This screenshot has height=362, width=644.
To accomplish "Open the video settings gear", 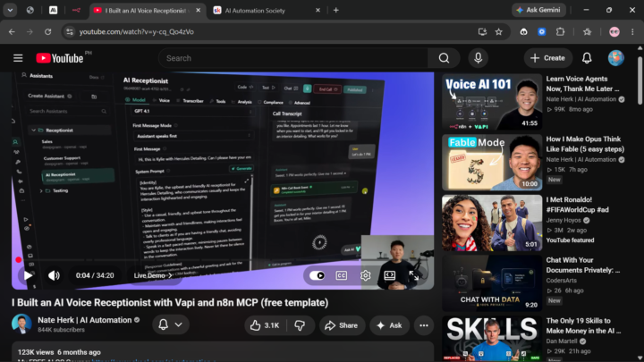I will (x=365, y=275).
